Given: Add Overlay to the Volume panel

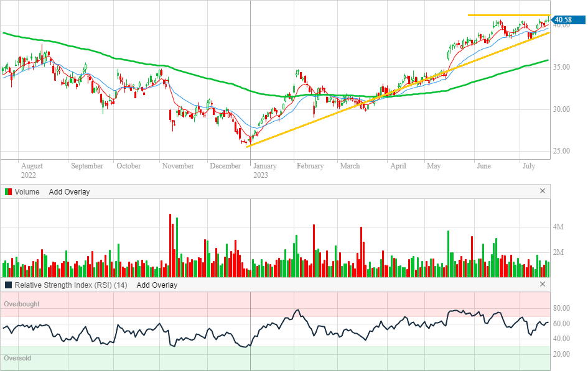Looking at the screenshot, I should click(x=69, y=192).
